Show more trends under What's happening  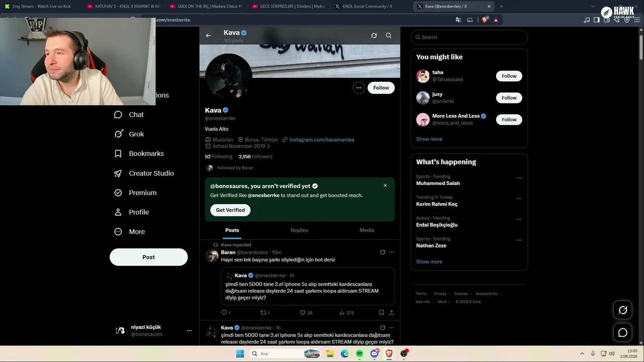(429, 262)
